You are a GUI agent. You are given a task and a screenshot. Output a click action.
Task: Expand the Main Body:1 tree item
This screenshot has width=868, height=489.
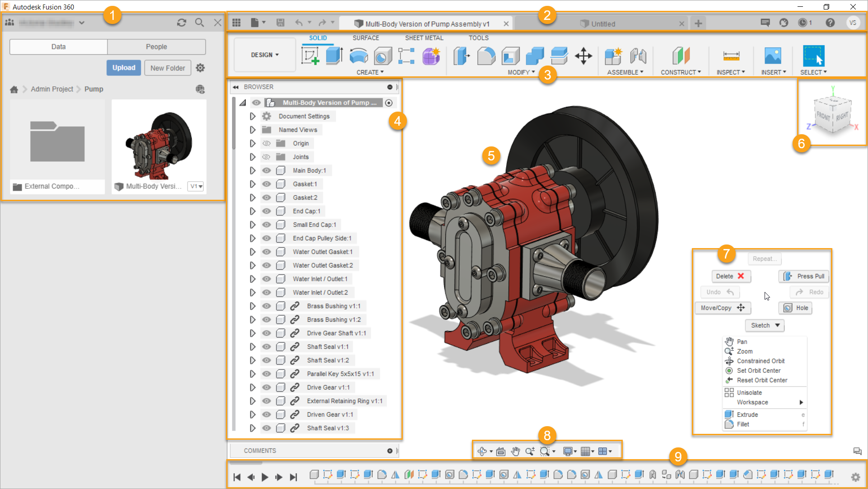point(252,170)
